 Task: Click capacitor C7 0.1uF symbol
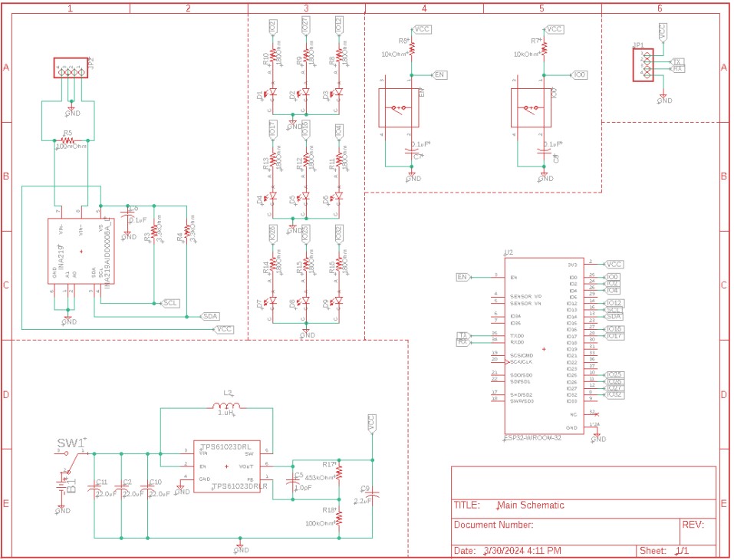point(410,152)
